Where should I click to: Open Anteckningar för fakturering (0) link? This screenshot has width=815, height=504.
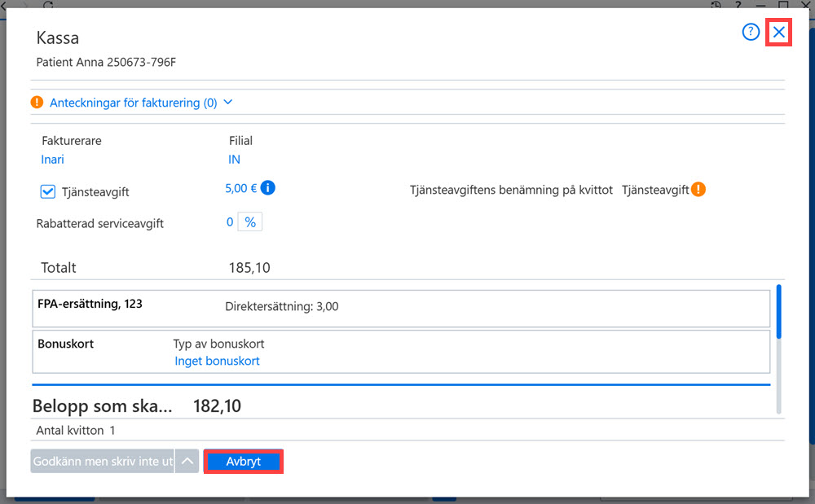coord(133,103)
